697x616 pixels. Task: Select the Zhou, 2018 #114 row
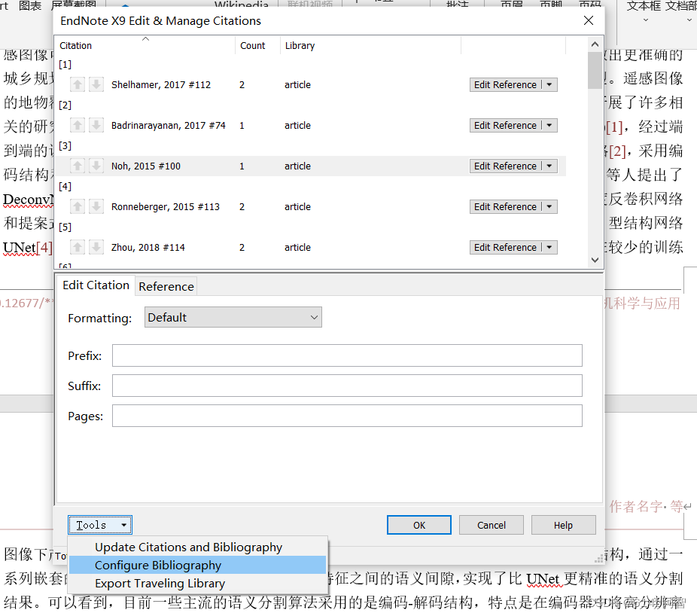(311, 247)
